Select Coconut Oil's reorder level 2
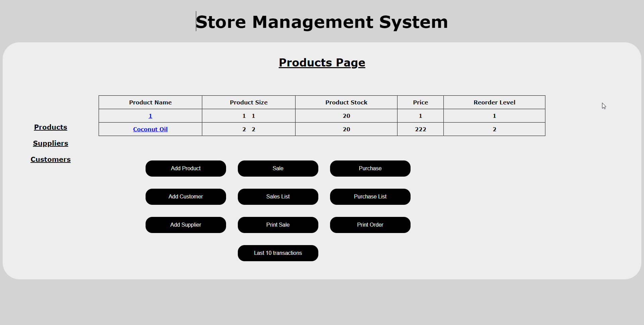The width and height of the screenshot is (644, 325). [494, 129]
